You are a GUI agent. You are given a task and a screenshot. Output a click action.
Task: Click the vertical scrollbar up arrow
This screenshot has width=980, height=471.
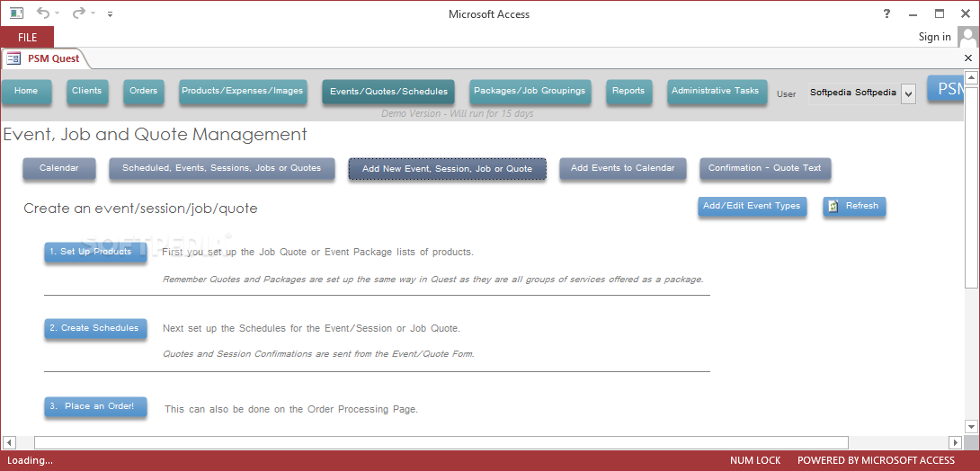(x=971, y=78)
